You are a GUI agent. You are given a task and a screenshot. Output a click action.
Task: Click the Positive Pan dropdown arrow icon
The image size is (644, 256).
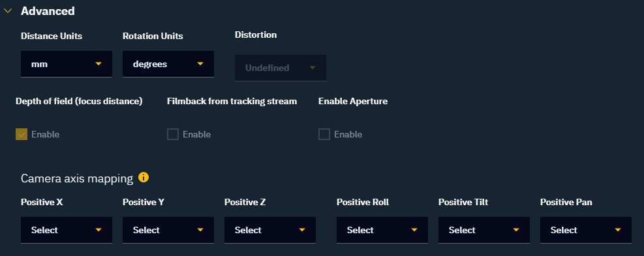coord(617,230)
